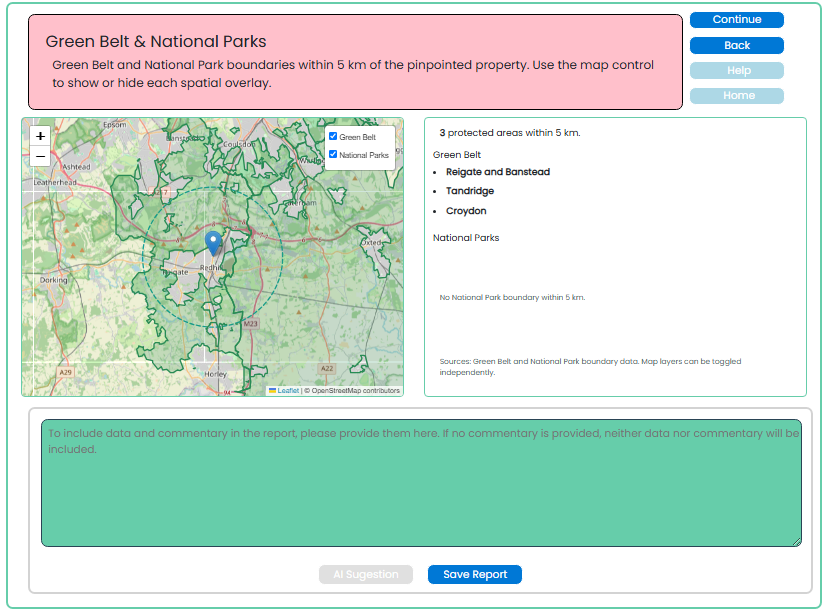This screenshot has width=823, height=610.
Task: Select the Tandridge green belt entry
Action: coord(470,191)
